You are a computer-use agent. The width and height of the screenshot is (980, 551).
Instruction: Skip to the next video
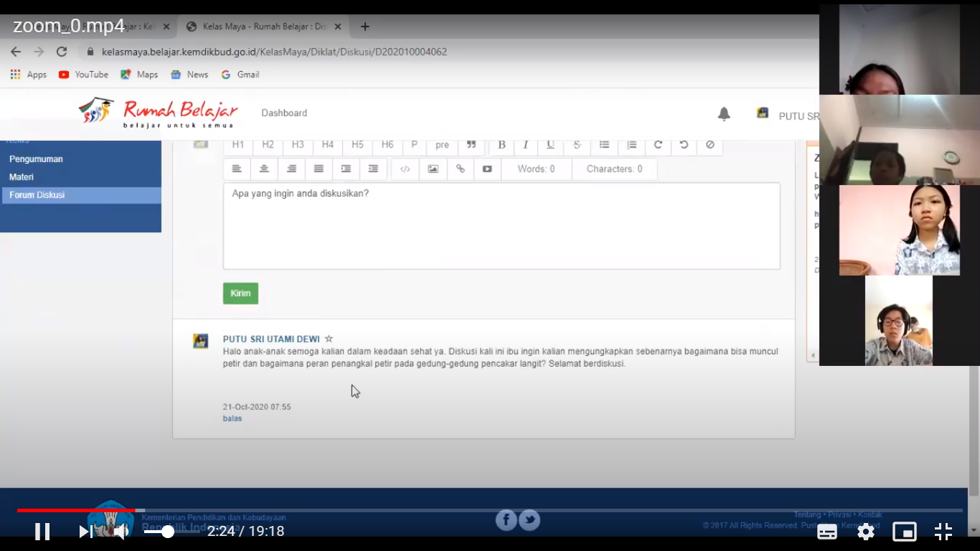85,532
